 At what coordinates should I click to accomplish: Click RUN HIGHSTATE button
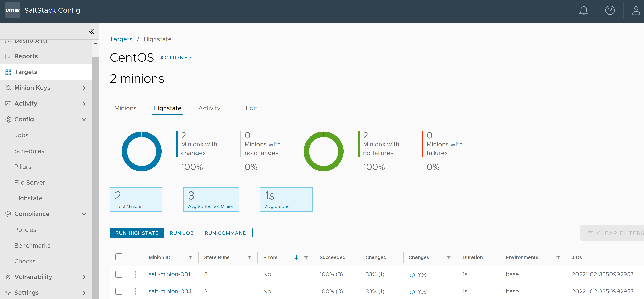tap(137, 233)
